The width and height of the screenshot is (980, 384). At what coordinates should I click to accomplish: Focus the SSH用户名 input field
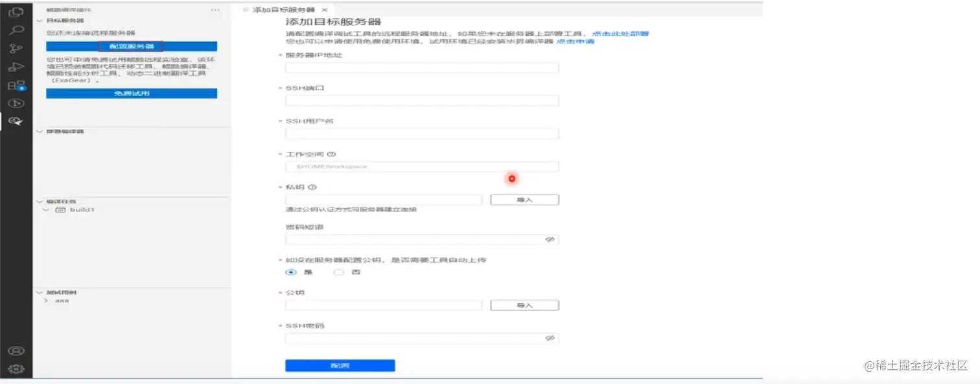[422, 134]
